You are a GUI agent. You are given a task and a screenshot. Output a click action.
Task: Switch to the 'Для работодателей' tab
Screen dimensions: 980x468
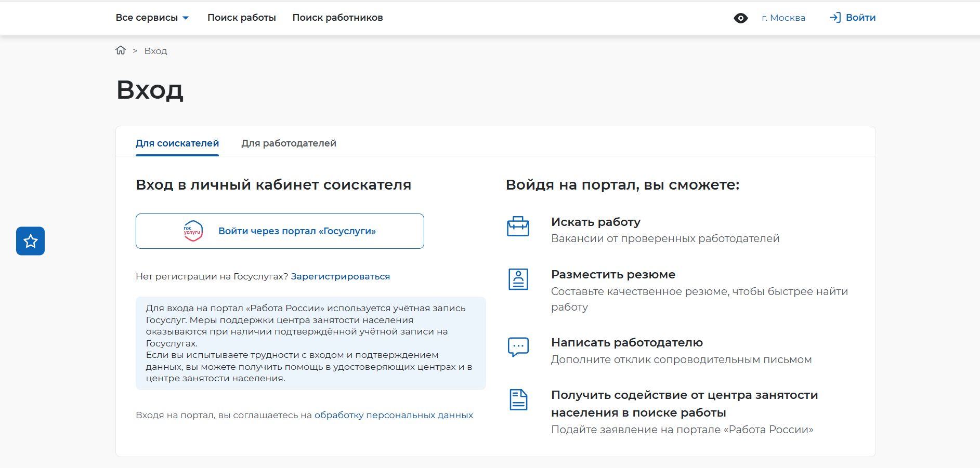click(289, 143)
